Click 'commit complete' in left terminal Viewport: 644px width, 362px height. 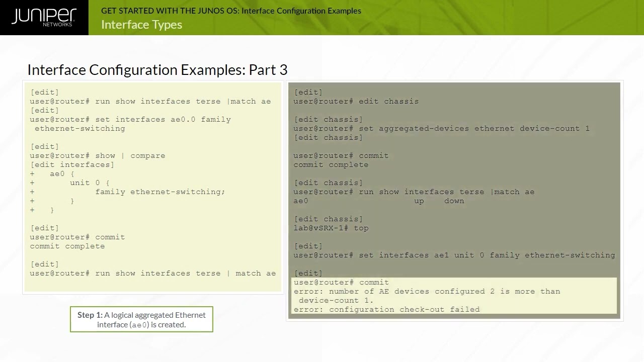[67, 246]
